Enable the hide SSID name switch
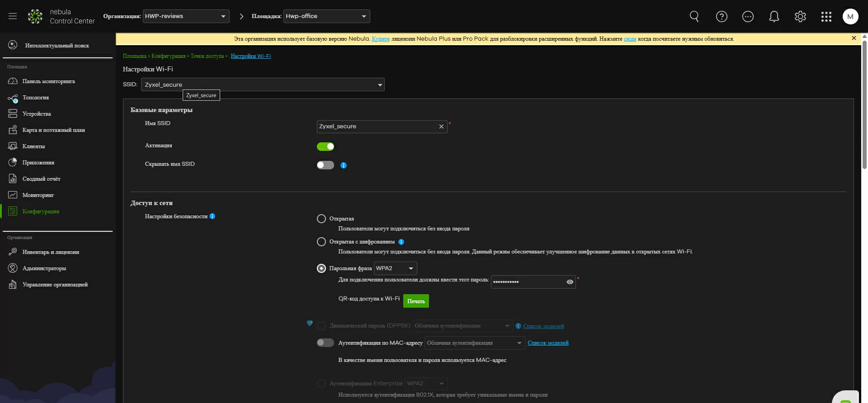Screen dimensions: 868x403 coord(325,165)
